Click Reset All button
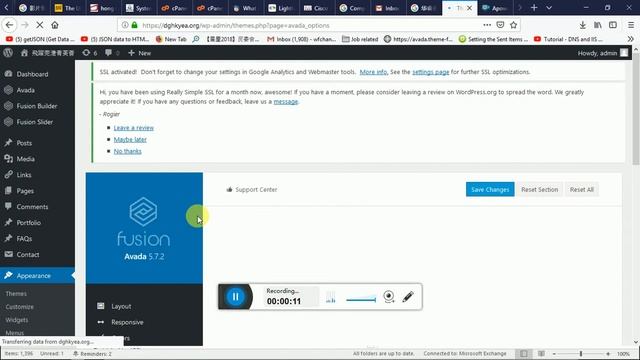 [582, 189]
